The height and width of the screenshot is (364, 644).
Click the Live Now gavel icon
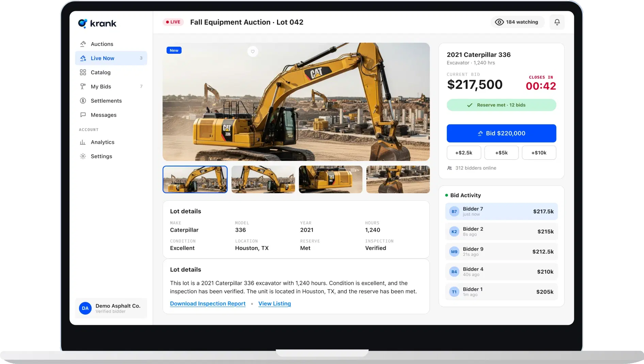(x=83, y=58)
